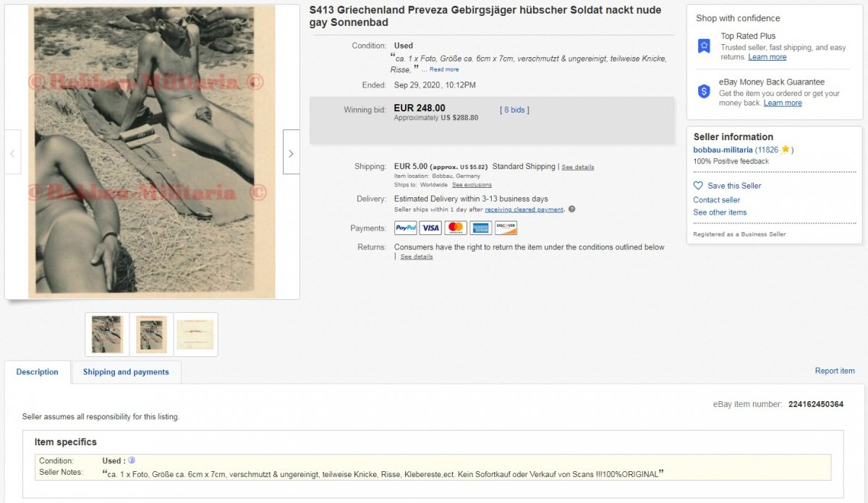This screenshot has width=868, height=503.
Task: Select the third thumbnail image
Action: [x=196, y=335]
